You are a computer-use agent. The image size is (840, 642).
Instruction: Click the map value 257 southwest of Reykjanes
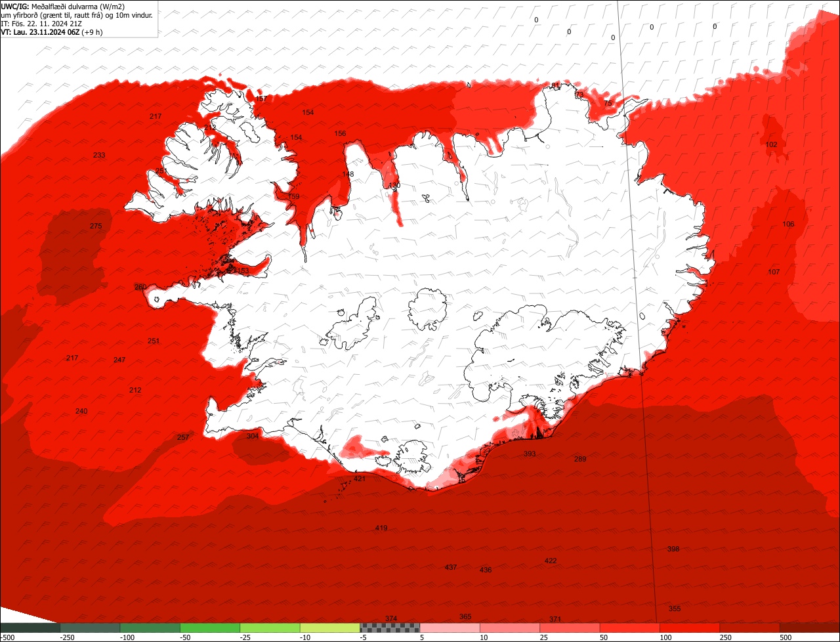(183, 438)
